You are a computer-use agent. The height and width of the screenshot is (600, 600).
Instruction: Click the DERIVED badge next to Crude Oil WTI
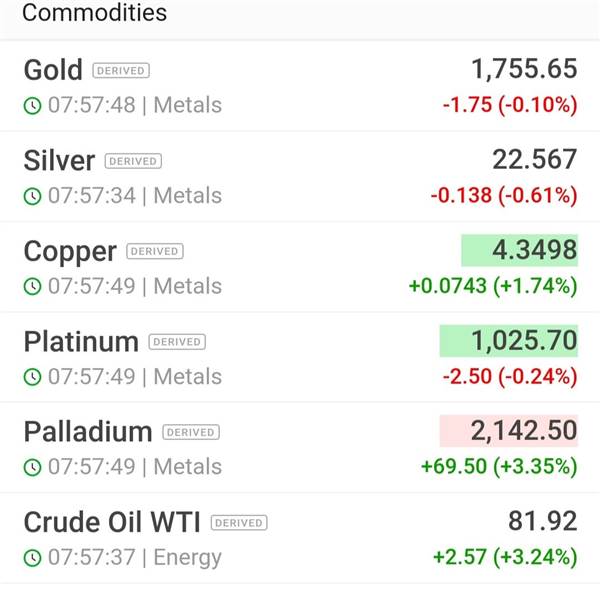coord(239,523)
